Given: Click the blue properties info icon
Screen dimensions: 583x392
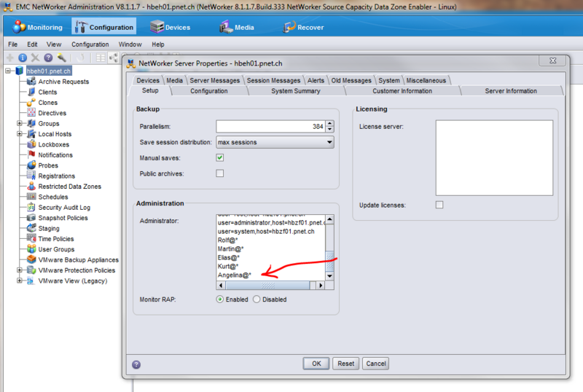Looking at the screenshot, I should (23, 58).
